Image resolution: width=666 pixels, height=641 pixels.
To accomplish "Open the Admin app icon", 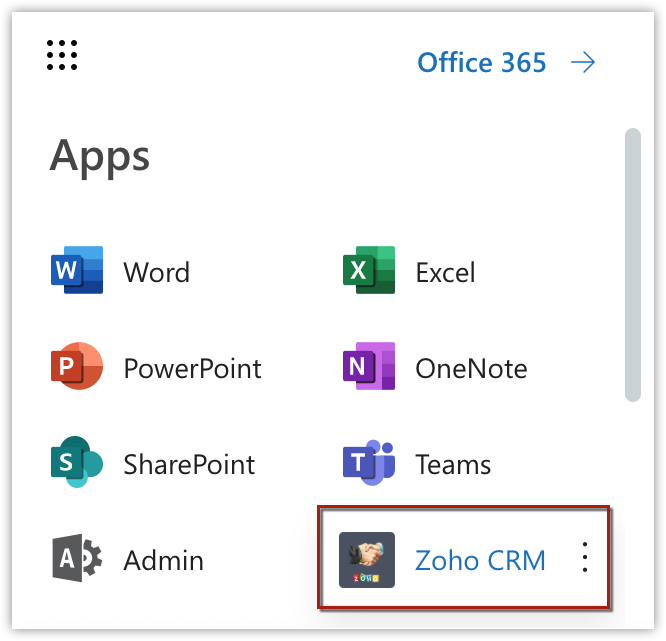I will [77, 560].
